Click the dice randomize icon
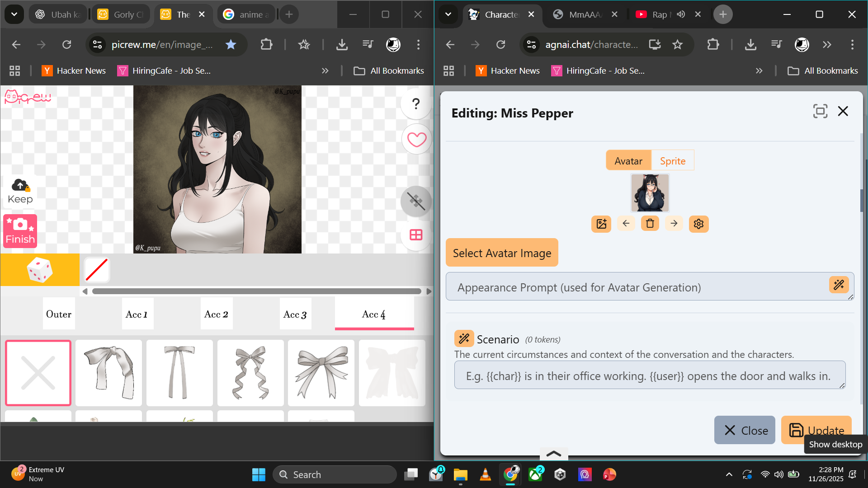 pyautogui.click(x=40, y=270)
